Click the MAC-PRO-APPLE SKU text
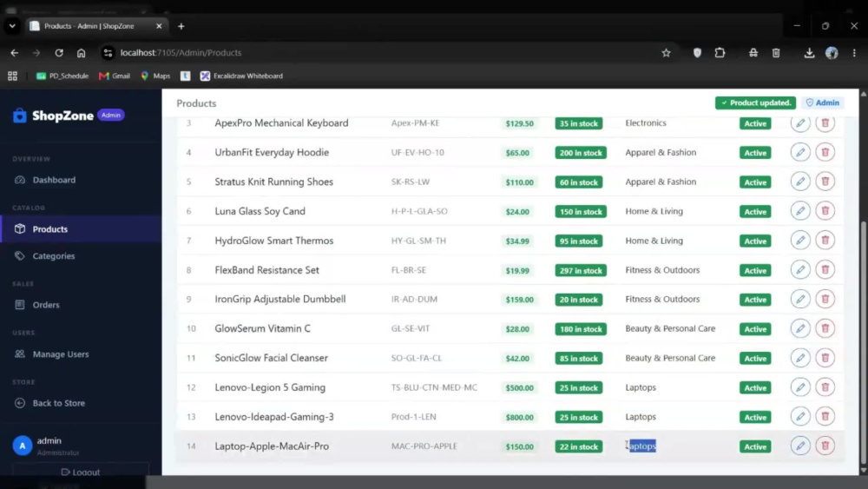Image resolution: width=868 pixels, height=489 pixels. pos(424,446)
